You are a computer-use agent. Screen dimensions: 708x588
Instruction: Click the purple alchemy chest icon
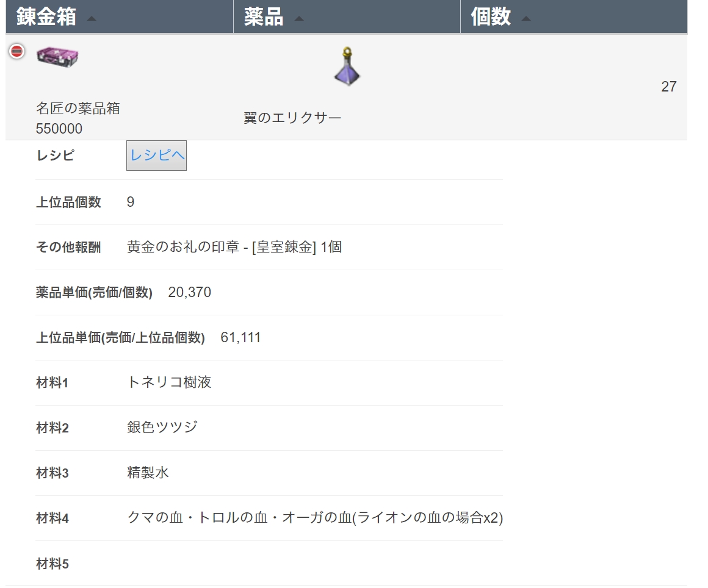[57, 56]
